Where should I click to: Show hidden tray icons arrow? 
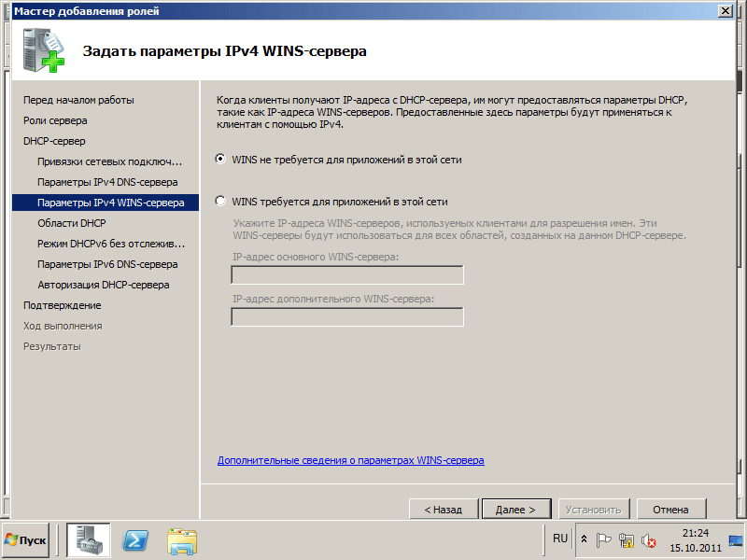click(584, 539)
